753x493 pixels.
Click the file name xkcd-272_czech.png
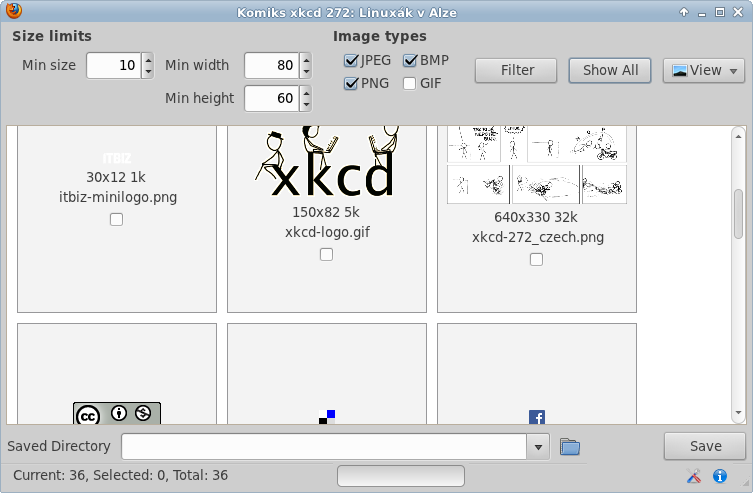pos(538,237)
